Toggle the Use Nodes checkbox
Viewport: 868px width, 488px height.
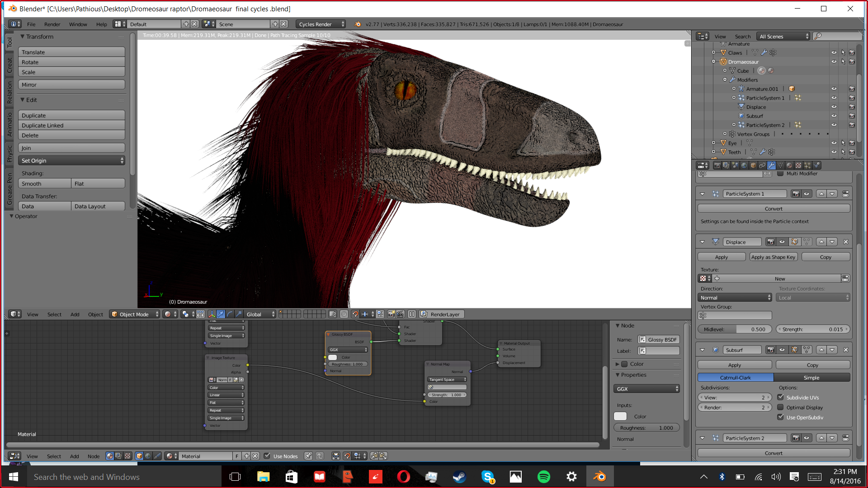pyautogui.click(x=267, y=456)
